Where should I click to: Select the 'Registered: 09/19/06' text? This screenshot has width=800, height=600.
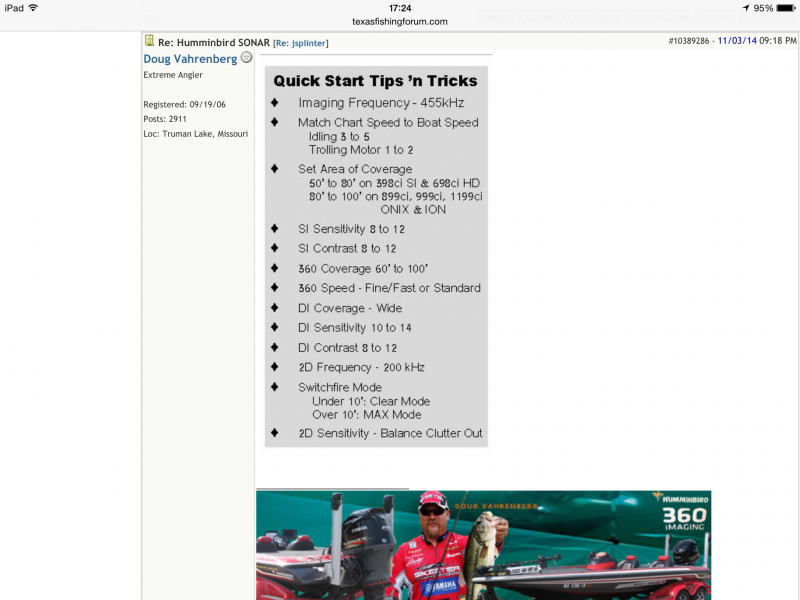[184, 105]
